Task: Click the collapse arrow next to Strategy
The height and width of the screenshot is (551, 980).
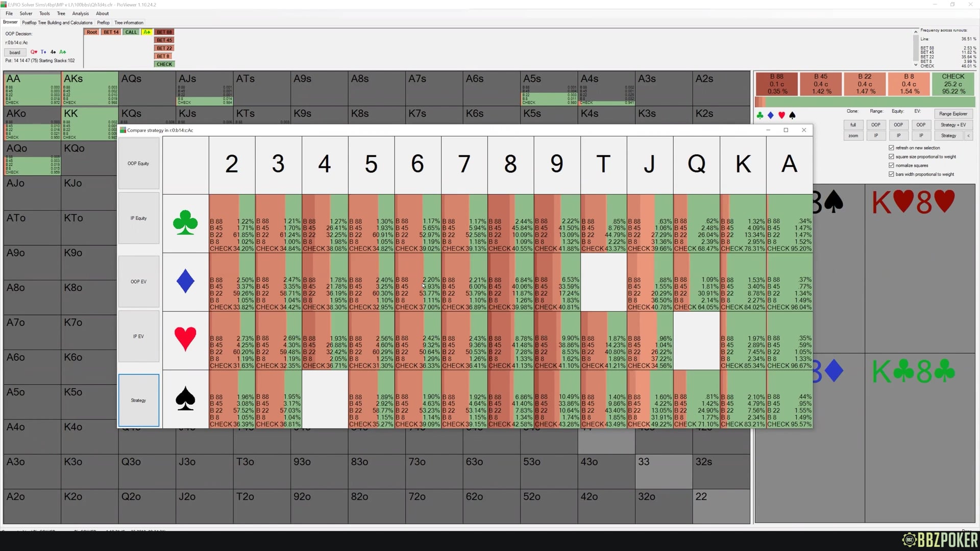Action: [x=968, y=136]
